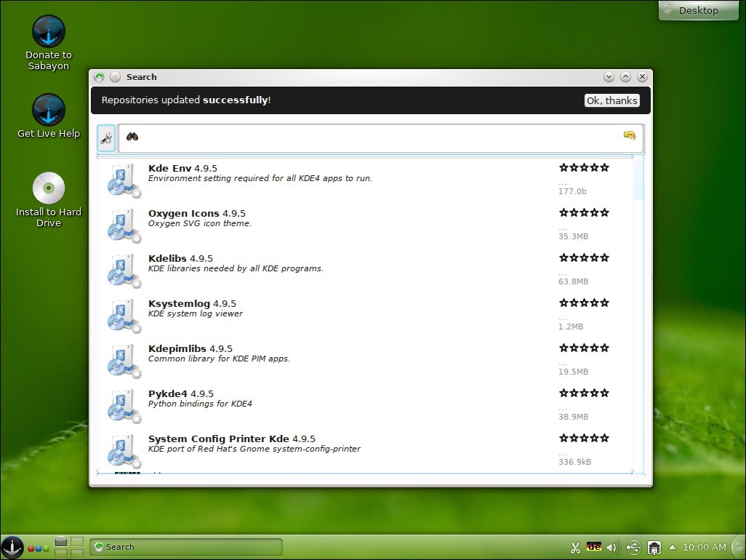
Task: Select the Kdelibs package icon
Action: point(124,271)
